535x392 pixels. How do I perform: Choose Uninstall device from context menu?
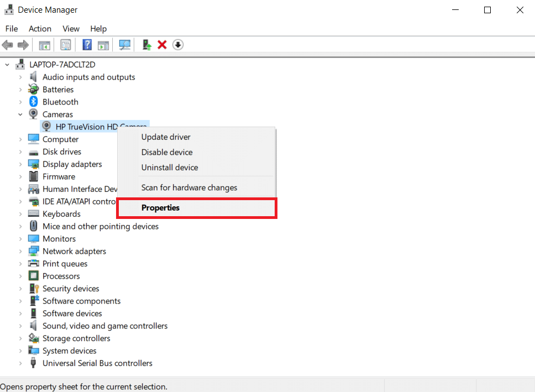[x=197, y=168]
